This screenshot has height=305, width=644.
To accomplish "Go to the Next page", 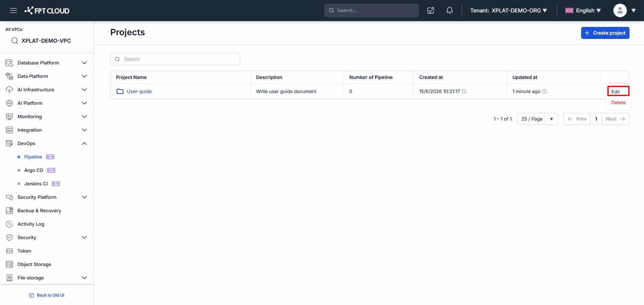I will point(615,119).
